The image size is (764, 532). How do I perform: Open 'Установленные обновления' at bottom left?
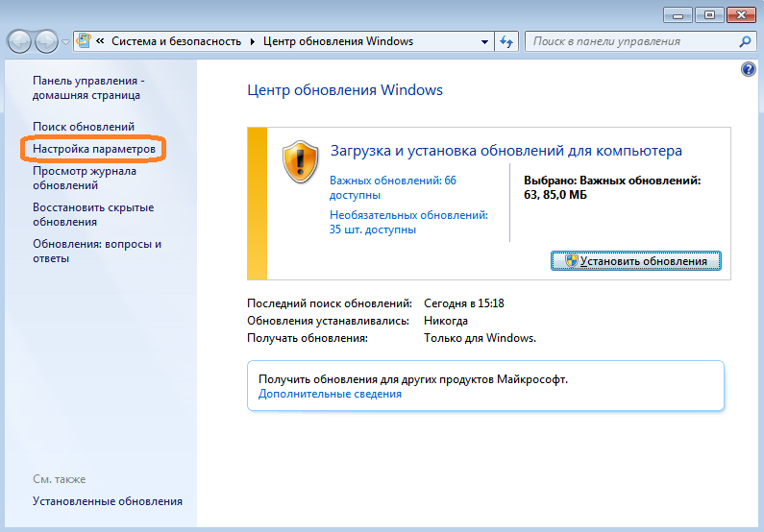click(107, 501)
